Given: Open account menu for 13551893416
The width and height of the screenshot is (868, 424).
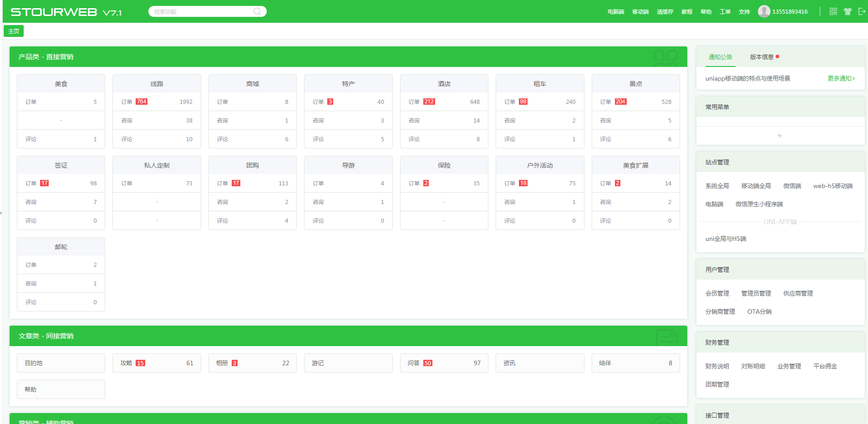Looking at the screenshot, I should [x=790, y=12].
